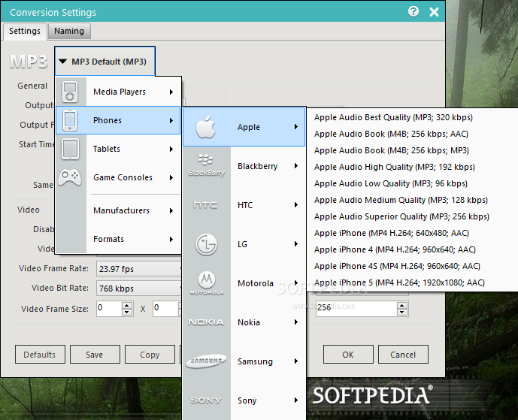Click the Tablets device icon
Viewport: 518px width, 420px height.
70,149
